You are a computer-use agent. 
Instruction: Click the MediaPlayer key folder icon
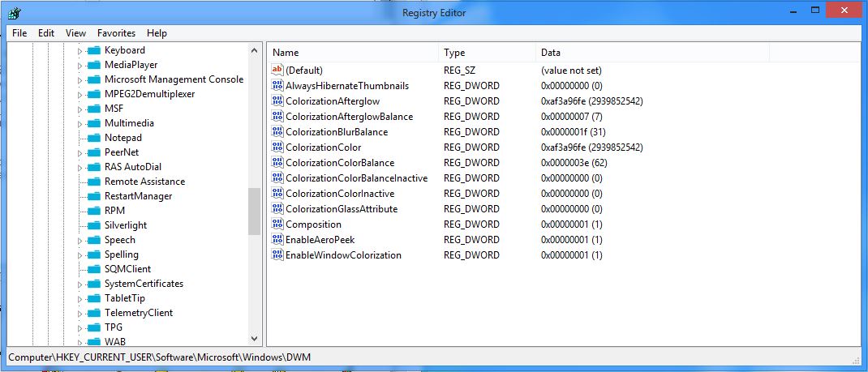pyautogui.click(x=94, y=65)
